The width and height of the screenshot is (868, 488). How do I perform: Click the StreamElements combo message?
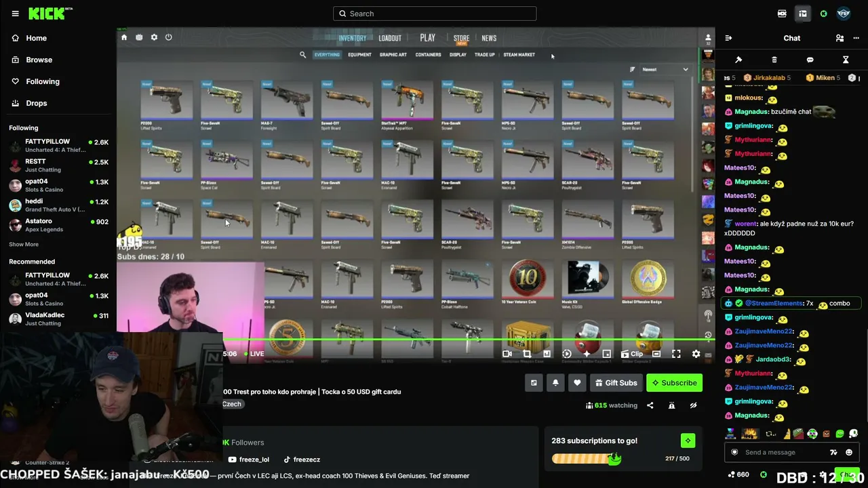point(792,304)
